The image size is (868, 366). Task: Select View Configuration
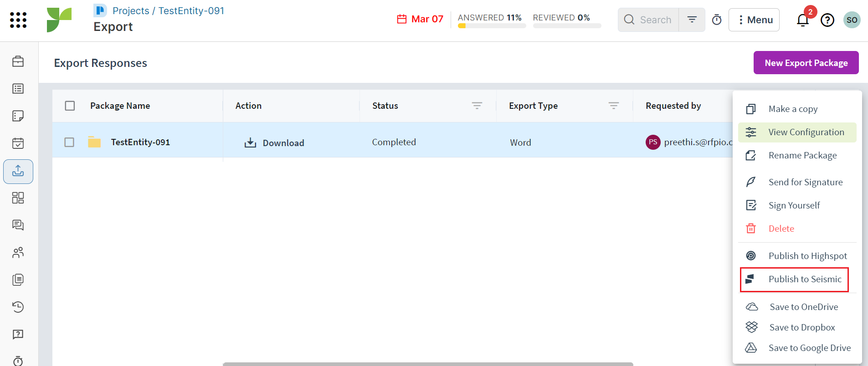pyautogui.click(x=797, y=132)
